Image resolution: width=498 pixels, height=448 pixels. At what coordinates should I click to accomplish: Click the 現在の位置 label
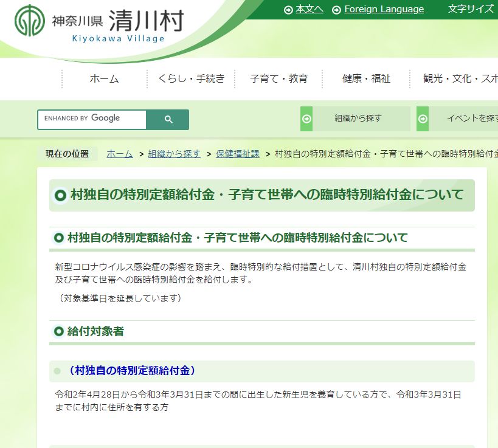pos(67,154)
